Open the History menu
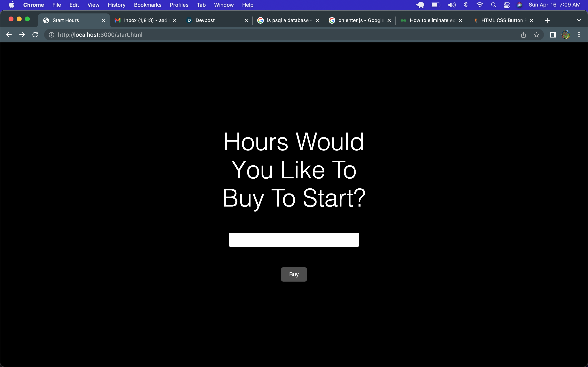Viewport: 588px width, 367px height. coord(117,5)
